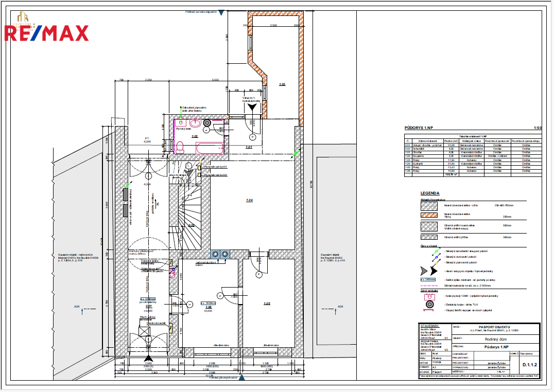
Task: Click the green pipe marker on left wall
Action: point(128,185)
